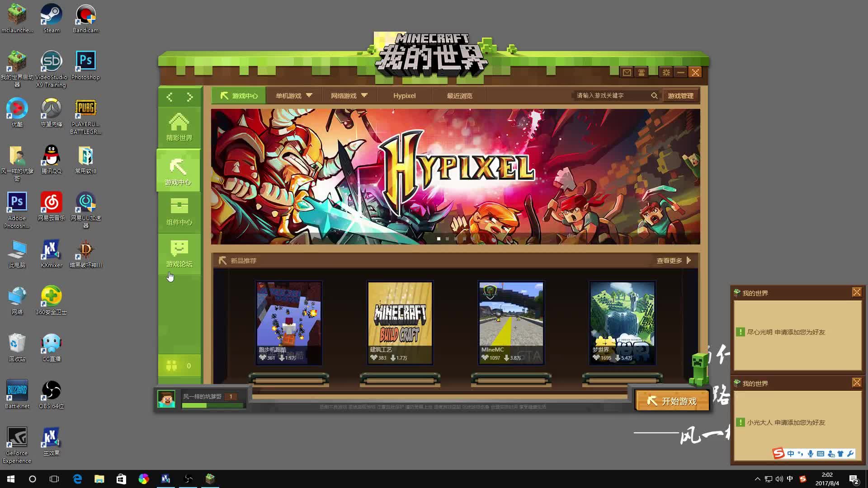This screenshot has height=488, width=868.
Task: Toggle Sogou Chinese input mode in floating bar
Action: tap(790, 454)
